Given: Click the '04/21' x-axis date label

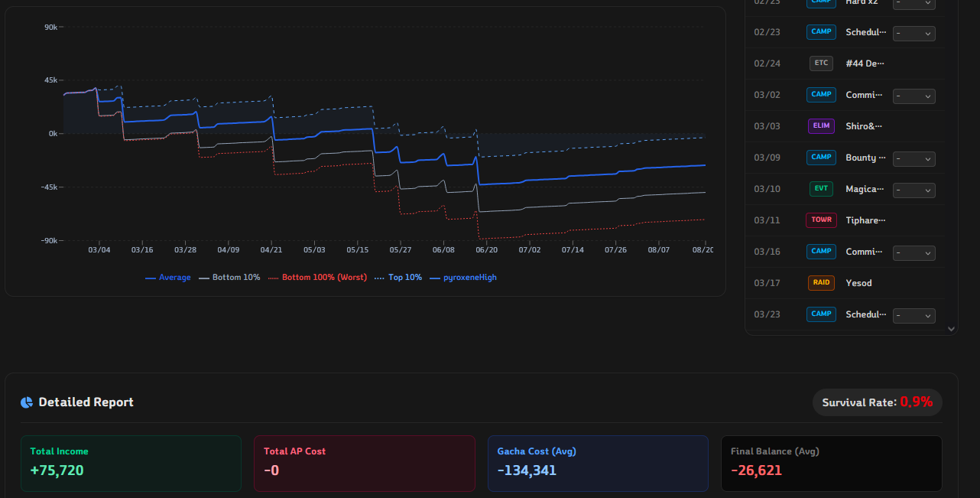Looking at the screenshot, I should [x=271, y=250].
